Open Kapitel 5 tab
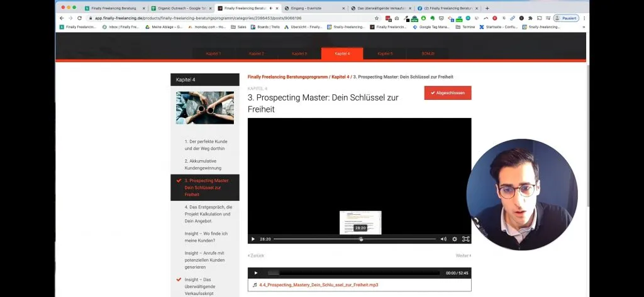Viewport: 644px width, 297px height. pyautogui.click(x=386, y=54)
